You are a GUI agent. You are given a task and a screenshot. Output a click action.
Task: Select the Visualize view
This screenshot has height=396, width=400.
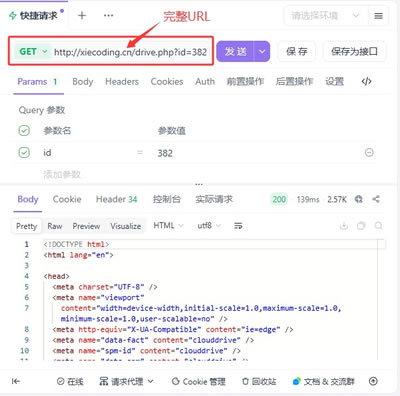pyautogui.click(x=126, y=226)
